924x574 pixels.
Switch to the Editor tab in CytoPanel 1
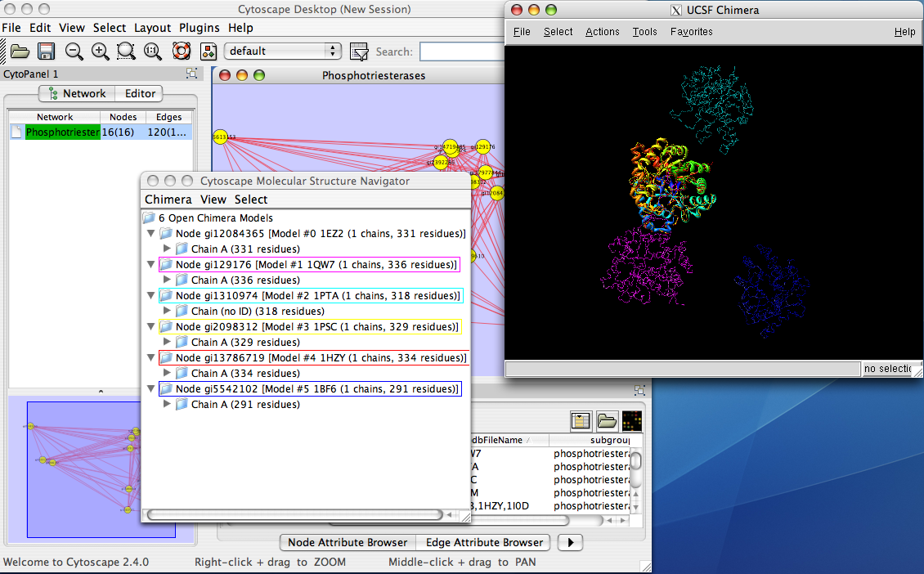coord(139,93)
